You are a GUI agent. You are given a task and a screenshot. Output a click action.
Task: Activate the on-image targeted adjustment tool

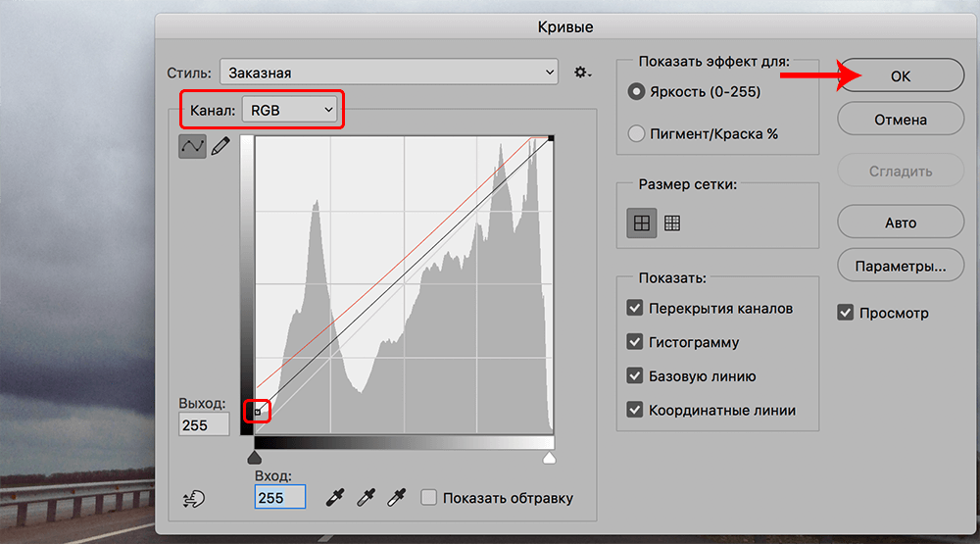point(194,498)
